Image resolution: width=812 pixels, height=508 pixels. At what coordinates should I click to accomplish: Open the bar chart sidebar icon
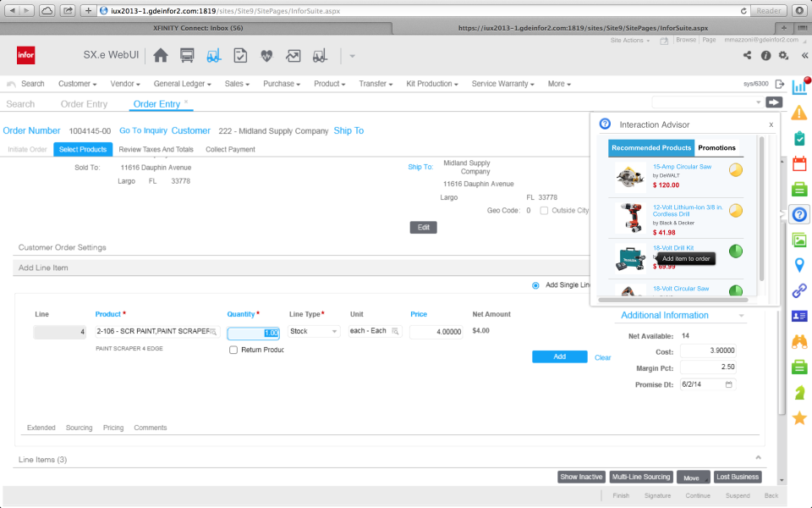(x=799, y=86)
